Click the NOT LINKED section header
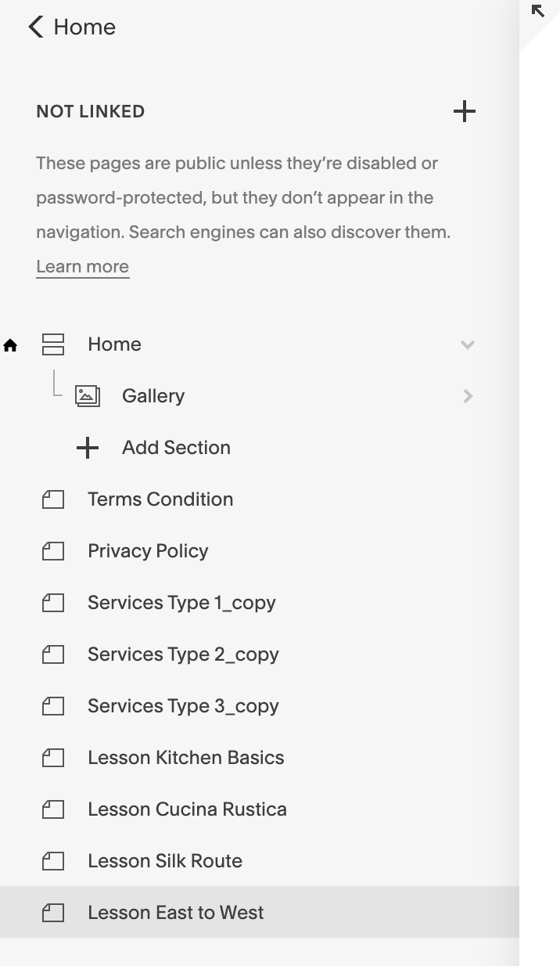560x966 pixels. click(x=90, y=111)
